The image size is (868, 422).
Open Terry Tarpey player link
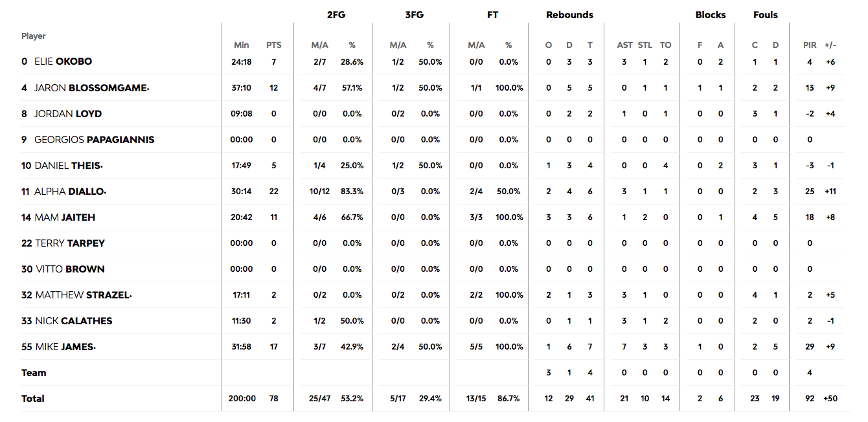(x=70, y=243)
